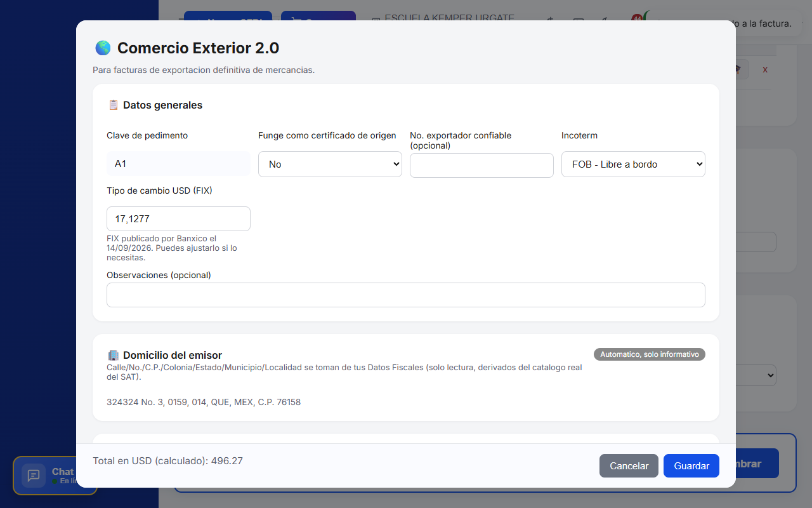The width and height of the screenshot is (812, 508).
Task: Cancel the Comercio Exterior dialog
Action: pyautogui.click(x=629, y=466)
